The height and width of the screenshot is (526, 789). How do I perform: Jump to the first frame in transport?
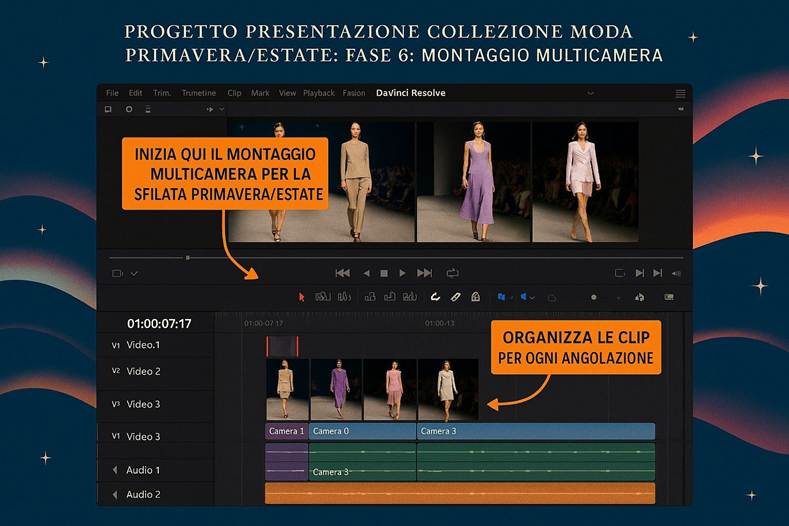(x=343, y=273)
